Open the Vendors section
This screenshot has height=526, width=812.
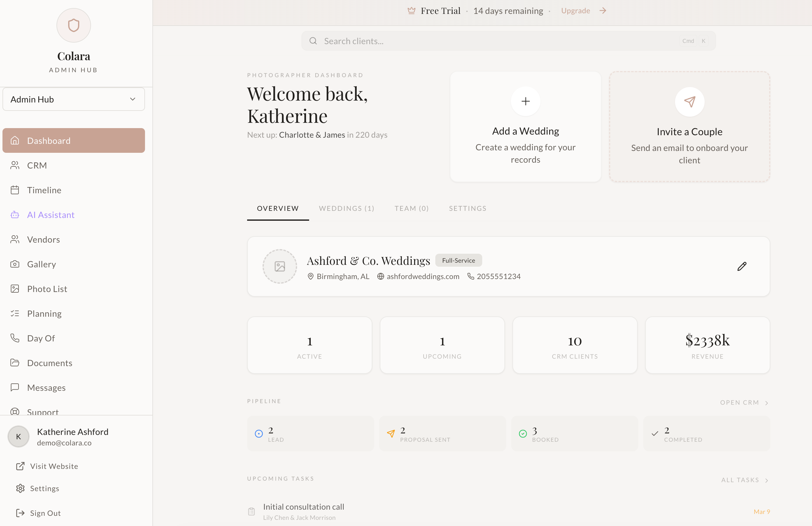point(74,240)
